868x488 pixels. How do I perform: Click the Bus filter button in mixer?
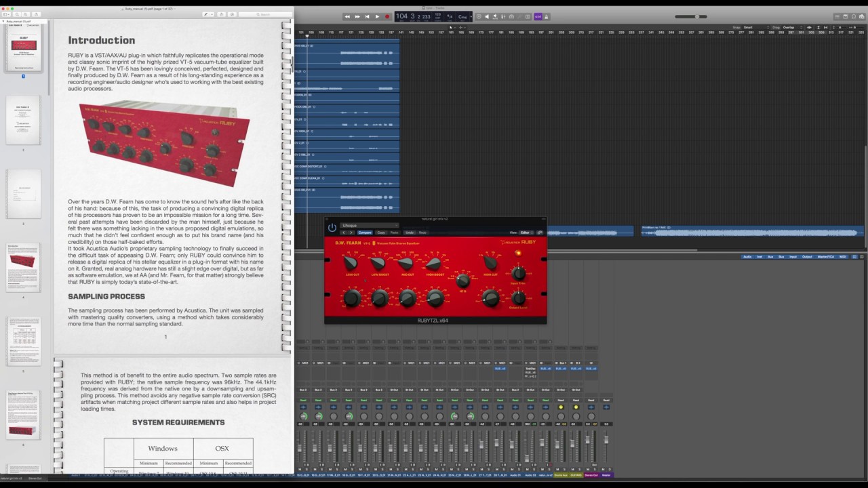point(781,257)
